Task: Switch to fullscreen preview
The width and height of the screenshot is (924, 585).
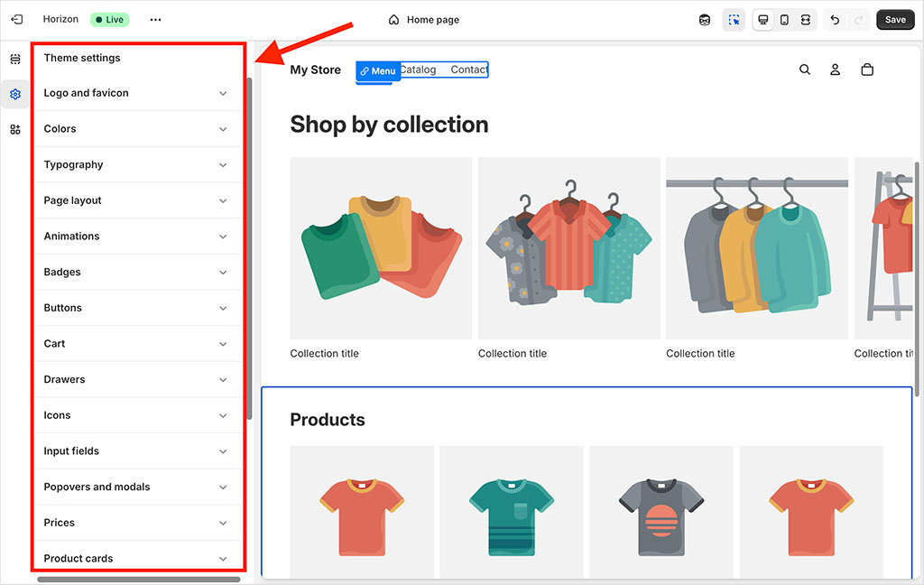Action: [806, 20]
